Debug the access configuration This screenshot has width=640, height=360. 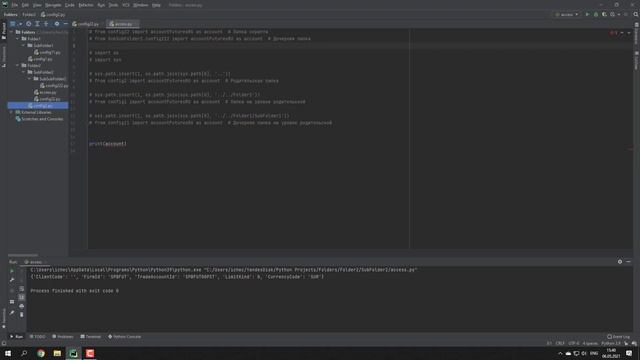pos(596,14)
